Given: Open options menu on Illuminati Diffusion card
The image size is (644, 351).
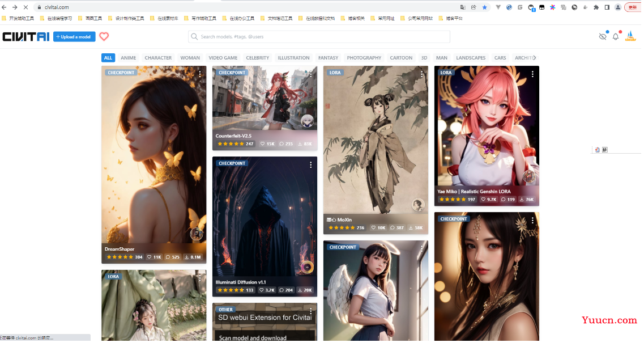Looking at the screenshot, I should point(311,165).
